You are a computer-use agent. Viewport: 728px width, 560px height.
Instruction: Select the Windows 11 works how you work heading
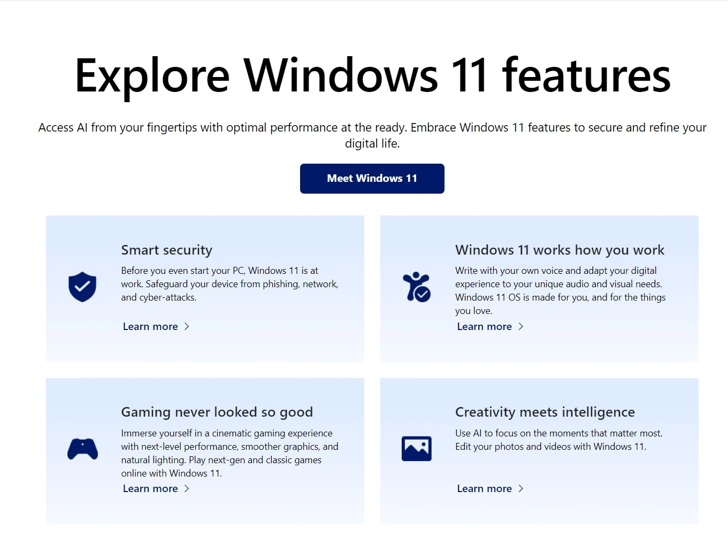[x=560, y=250]
